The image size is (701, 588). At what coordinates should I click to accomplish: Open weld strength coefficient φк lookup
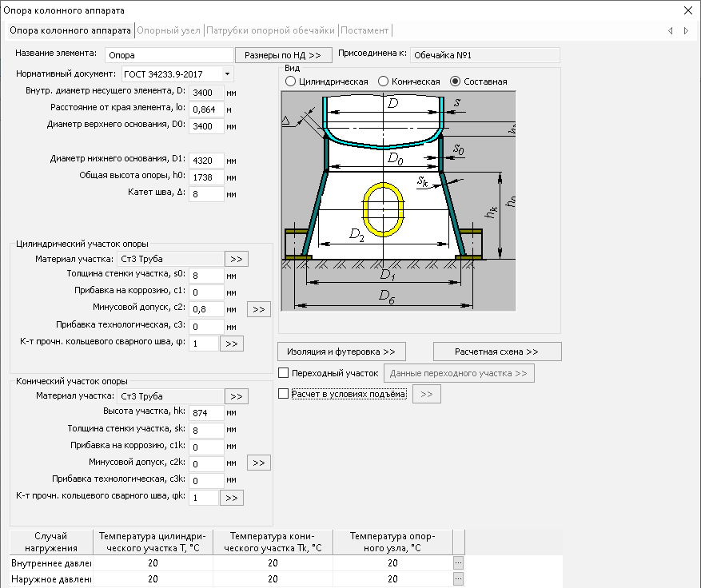[232, 498]
